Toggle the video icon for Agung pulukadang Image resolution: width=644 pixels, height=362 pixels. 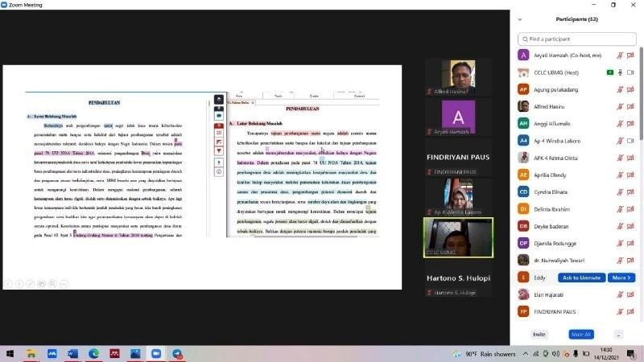(x=630, y=89)
